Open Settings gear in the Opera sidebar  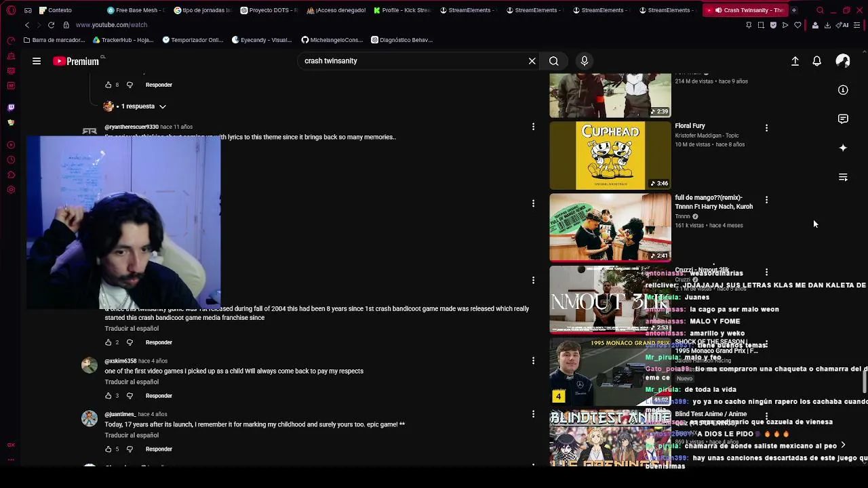coord(11,190)
